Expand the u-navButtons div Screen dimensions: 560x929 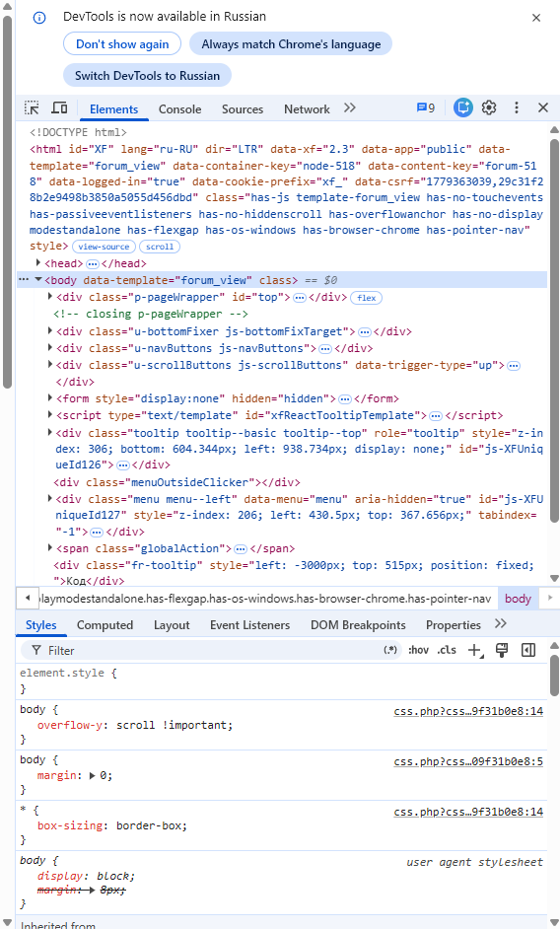coord(50,348)
